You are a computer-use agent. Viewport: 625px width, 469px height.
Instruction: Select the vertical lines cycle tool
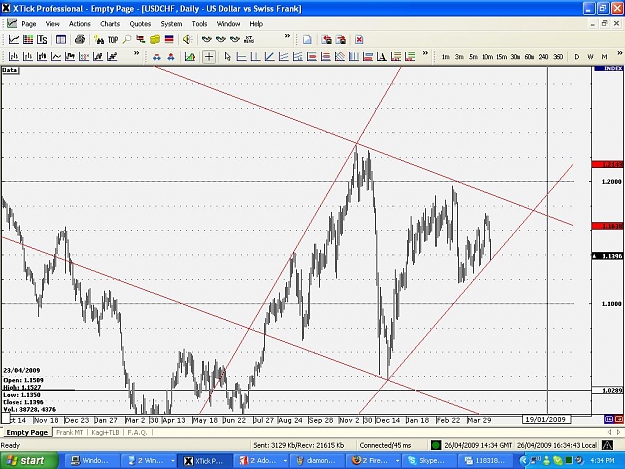click(354, 57)
